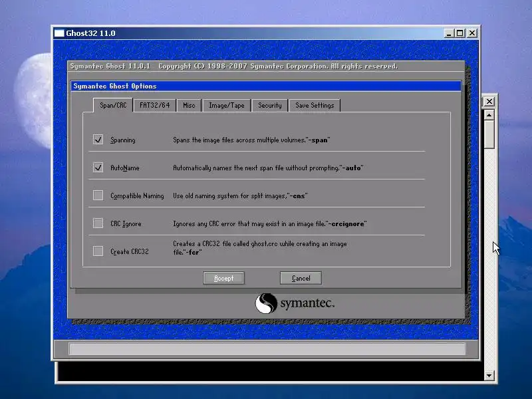The width and height of the screenshot is (532, 399).
Task: Switch to the Span/CRC tab
Action: [113, 106]
